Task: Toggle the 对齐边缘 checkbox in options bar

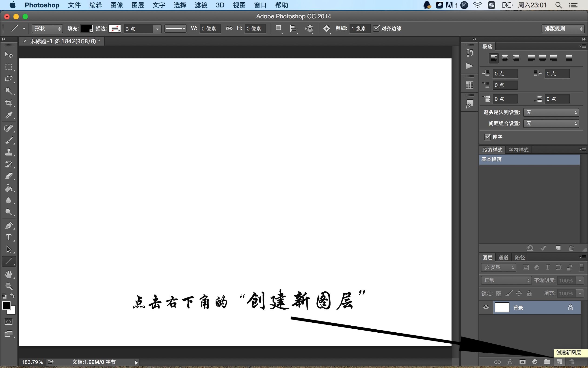Action: [376, 28]
